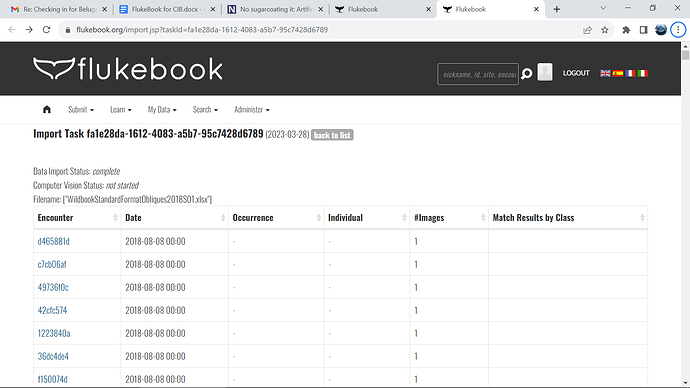Click the LOGOUT link
Image resolution: width=690 pixels, height=388 pixels.
(576, 73)
